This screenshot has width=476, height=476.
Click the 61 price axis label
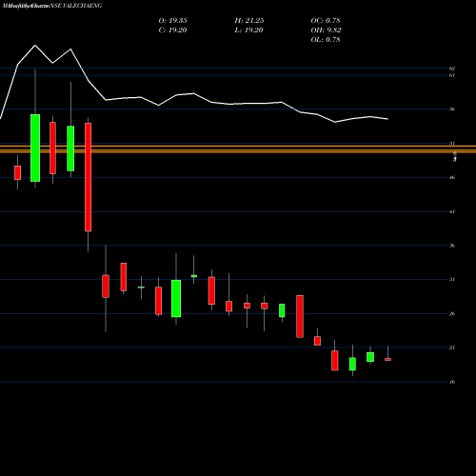[452, 75]
